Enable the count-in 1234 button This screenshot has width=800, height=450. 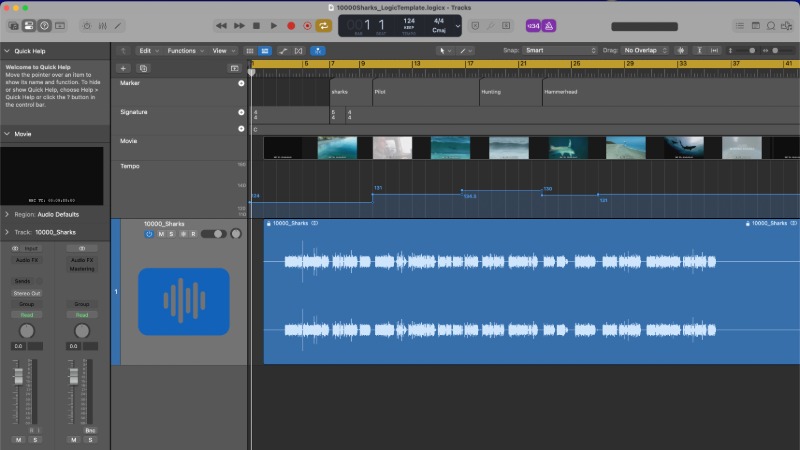click(x=534, y=25)
